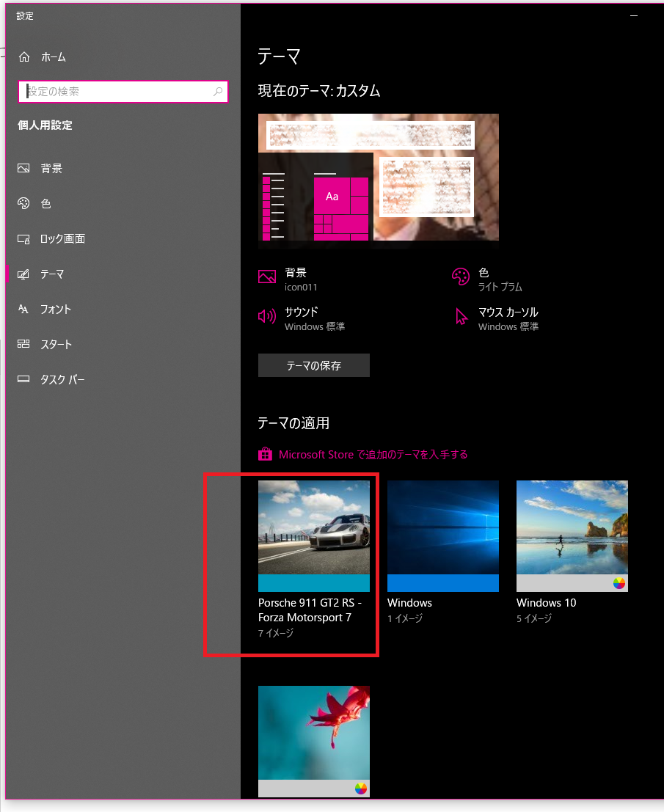Screen dimensions: 664x812
Task: Click the Windows 10 theme label
Action: coord(546,603)
